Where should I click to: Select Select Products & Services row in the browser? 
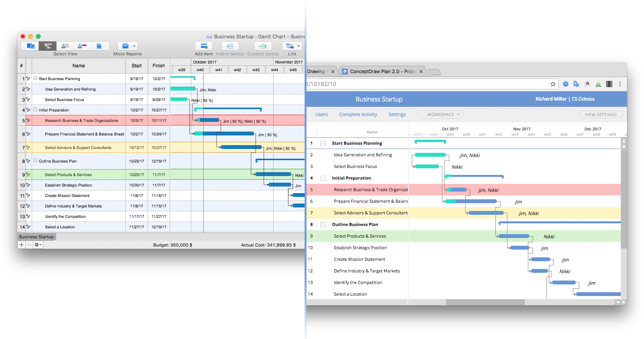click(464, 236)
